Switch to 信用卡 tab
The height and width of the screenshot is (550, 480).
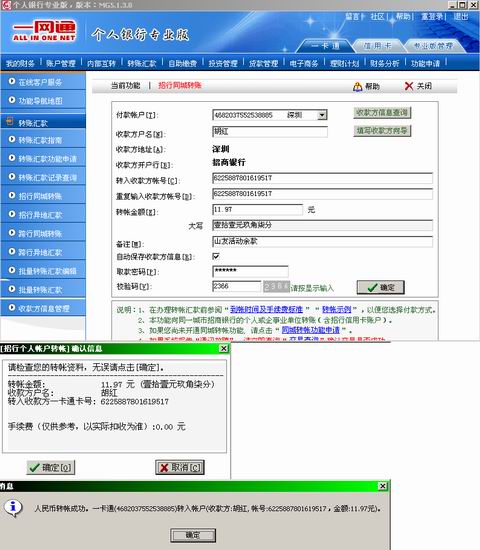point(377,46)
